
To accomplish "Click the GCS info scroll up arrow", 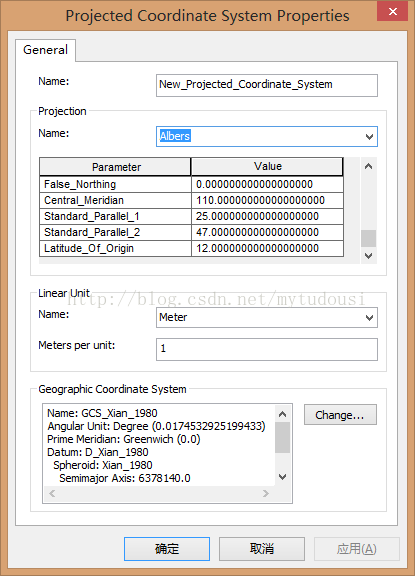I will click(282, 414).
